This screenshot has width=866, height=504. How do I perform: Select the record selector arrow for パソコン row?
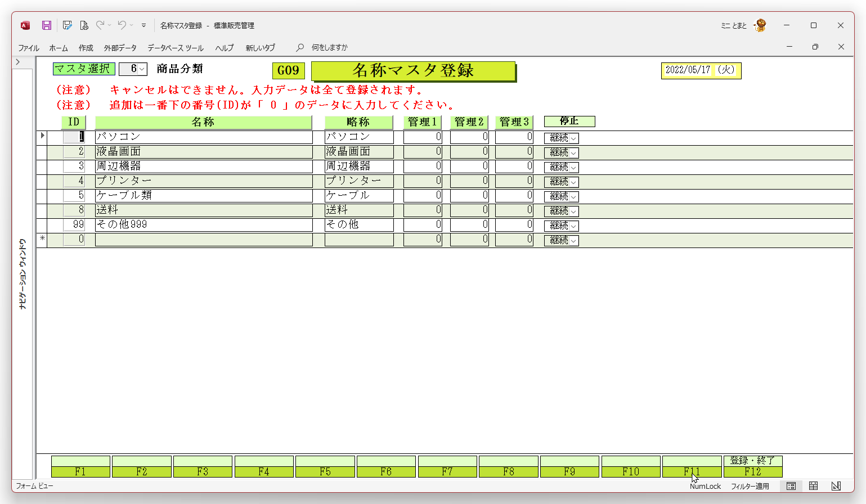pyautogui.click(x=42, y=136)
